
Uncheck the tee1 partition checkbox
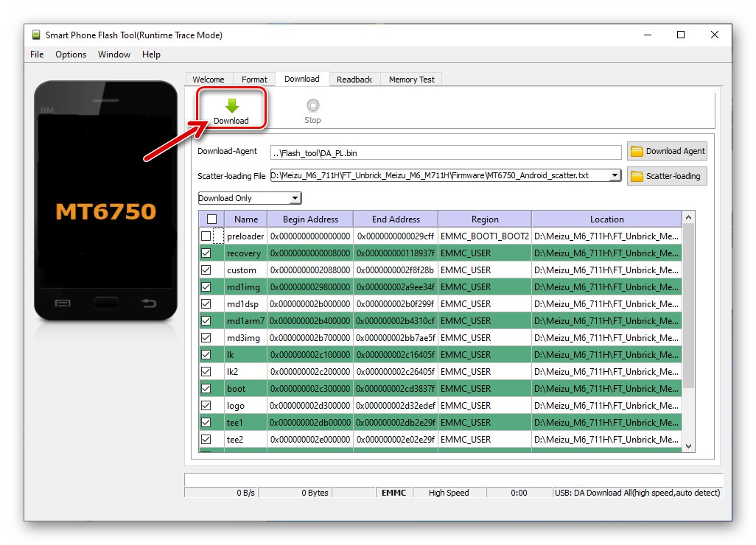(x=206, y=423)
